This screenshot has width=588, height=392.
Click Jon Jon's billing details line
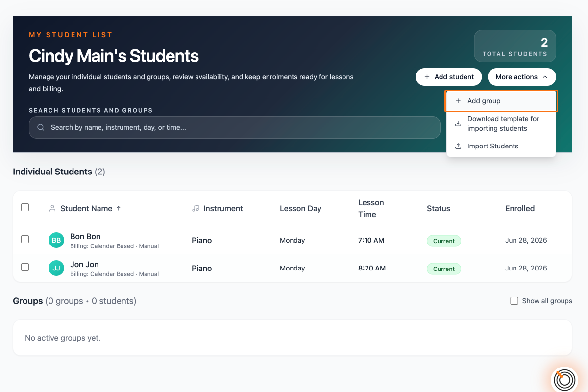coord(114,274)
